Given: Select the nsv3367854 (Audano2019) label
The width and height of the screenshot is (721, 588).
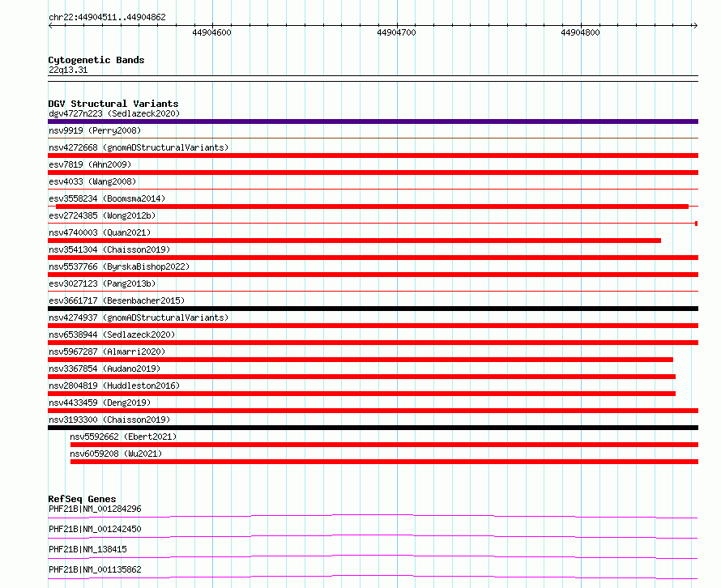Looking at the screenshot, I should [x=105, y=369].
